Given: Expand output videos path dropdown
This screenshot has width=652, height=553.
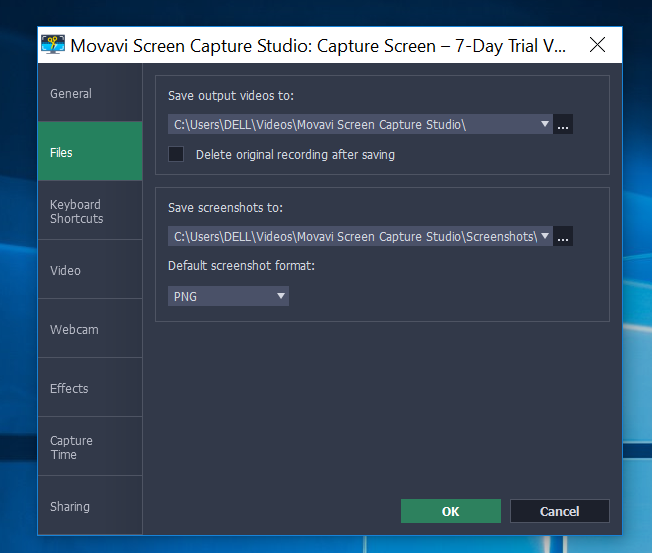Looking at the screenshot, I should point(545,124).
